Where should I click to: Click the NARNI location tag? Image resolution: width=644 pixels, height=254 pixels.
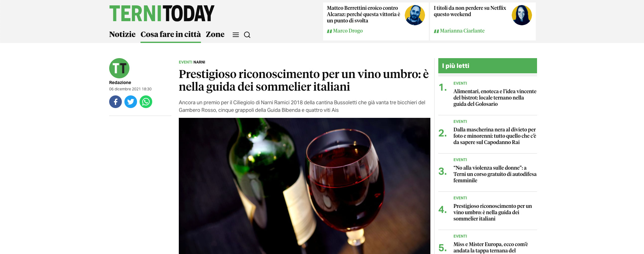[x=199, y=62]
